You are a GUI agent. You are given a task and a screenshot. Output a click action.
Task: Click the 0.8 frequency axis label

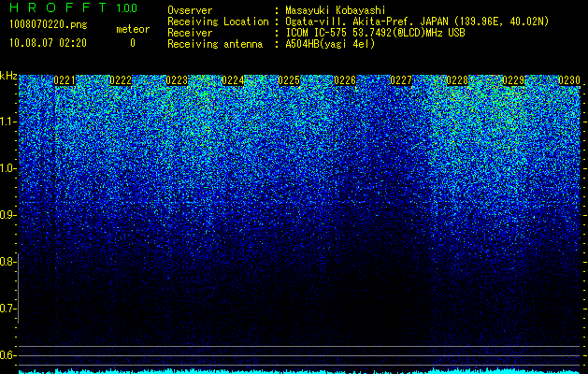click(x=7, y=262)
